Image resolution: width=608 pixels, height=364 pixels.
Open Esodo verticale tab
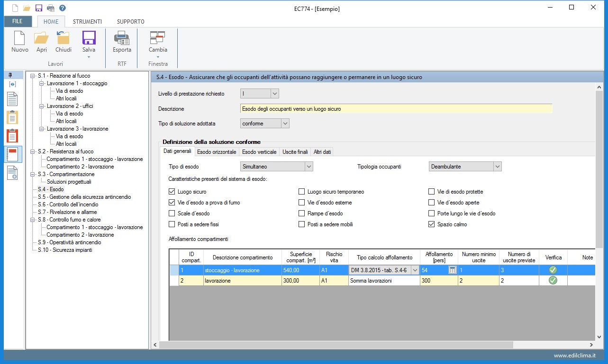259,151
